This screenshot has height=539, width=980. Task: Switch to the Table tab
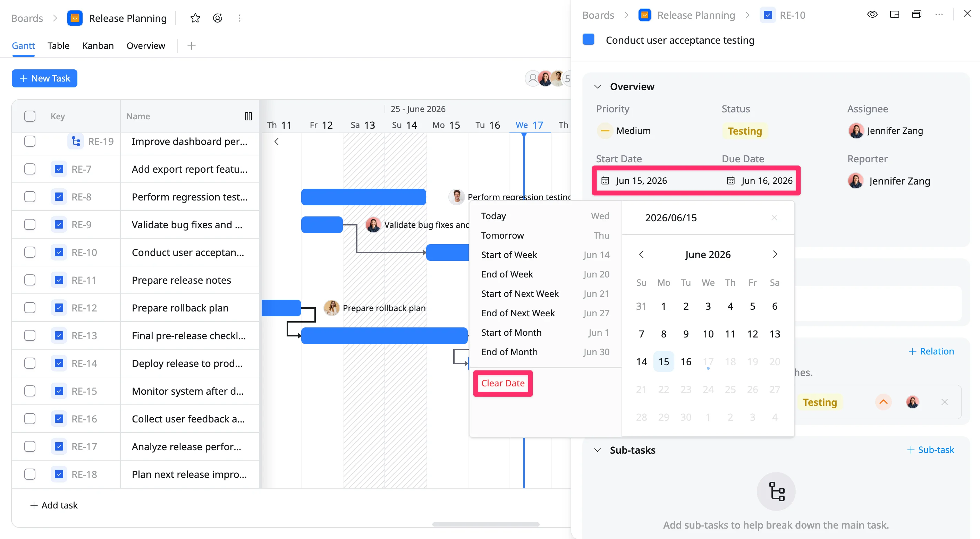pos(58,46)
